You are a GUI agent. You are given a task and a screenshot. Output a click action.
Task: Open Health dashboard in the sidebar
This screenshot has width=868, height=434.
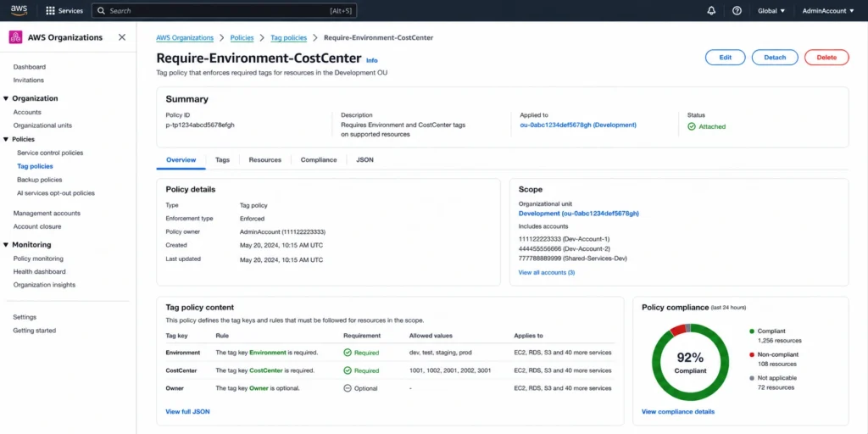coord(39,272)
